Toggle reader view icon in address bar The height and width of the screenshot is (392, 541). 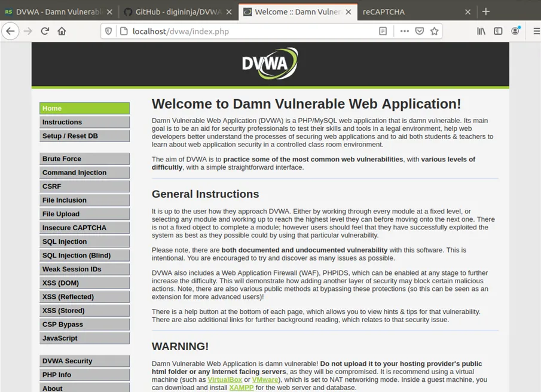click(383, 32)
